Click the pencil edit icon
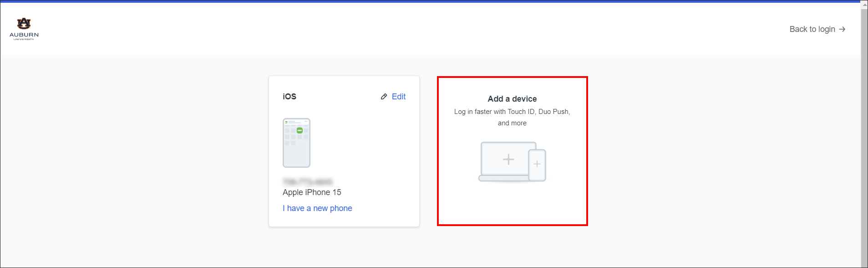 coord(384,97)
